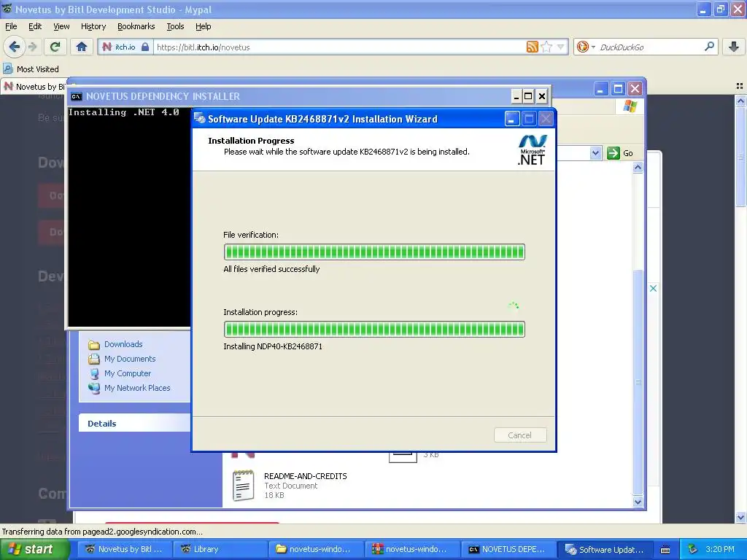This screenshot has height=560, width=747.
Task: Open the Windows start menu
Action: pyautogui.click(x=35, y=549)
